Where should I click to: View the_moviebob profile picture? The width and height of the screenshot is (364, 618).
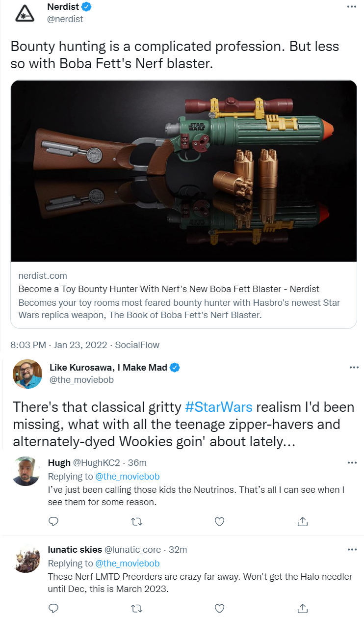coord(27,374)
